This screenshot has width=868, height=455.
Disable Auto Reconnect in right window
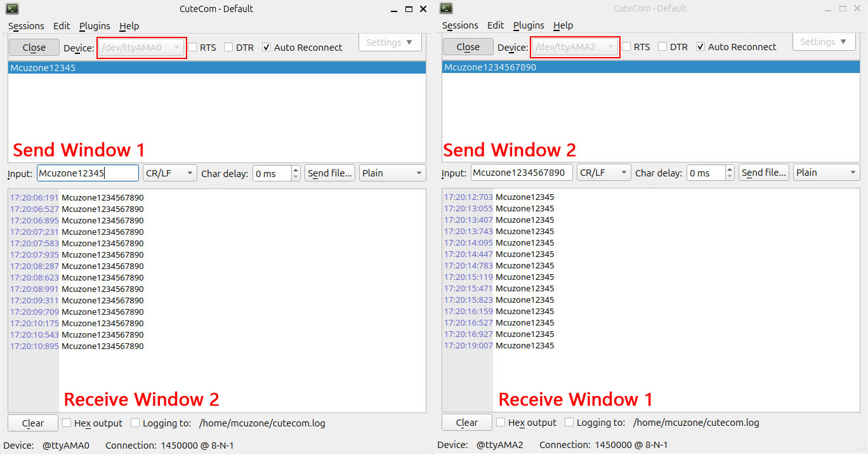coord(700,47)
